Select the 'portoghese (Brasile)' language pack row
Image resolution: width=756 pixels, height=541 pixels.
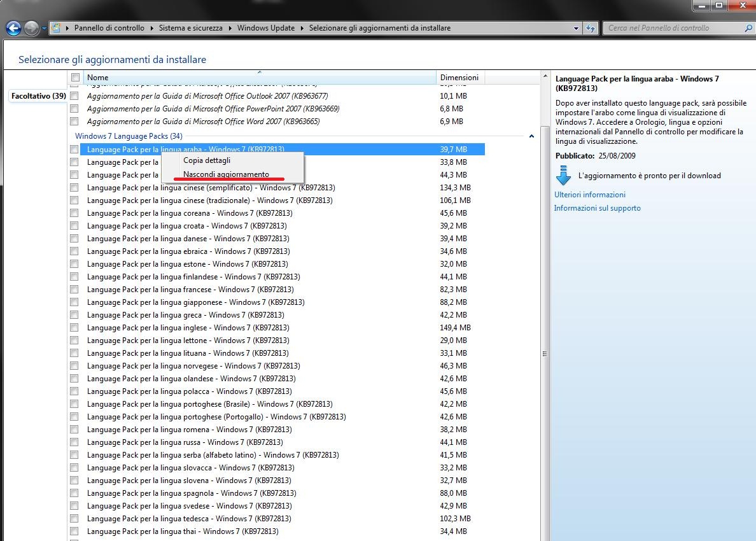tap(282, 404)
